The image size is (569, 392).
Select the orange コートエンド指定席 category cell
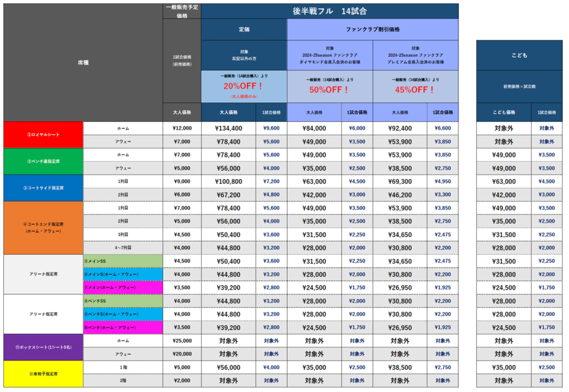43,228
